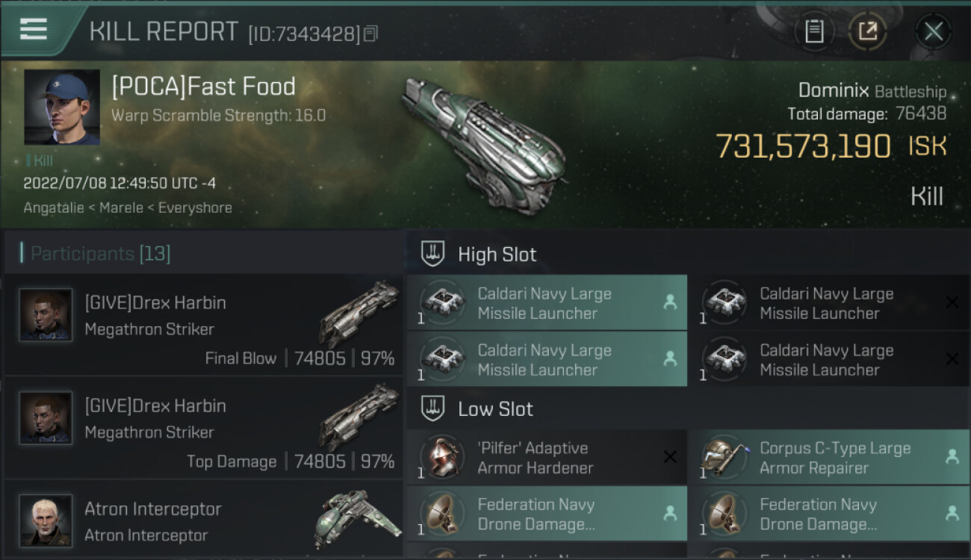Click the person icon on Corpus C-Type repairer
971x560 pixels.
[x=952, y=458]
